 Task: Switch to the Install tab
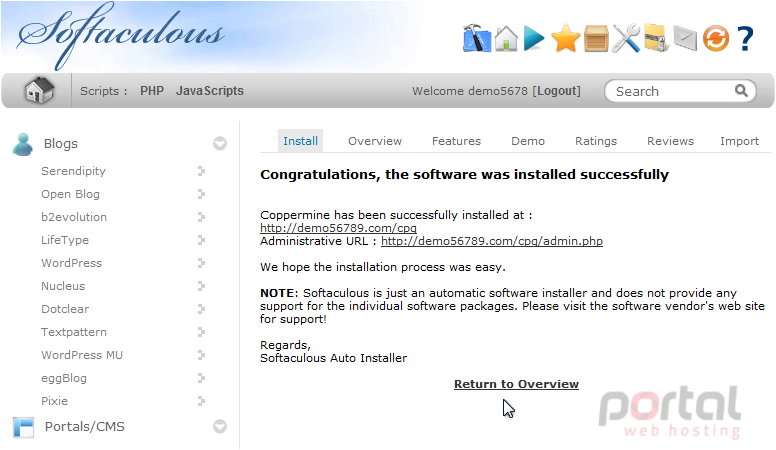300,141
